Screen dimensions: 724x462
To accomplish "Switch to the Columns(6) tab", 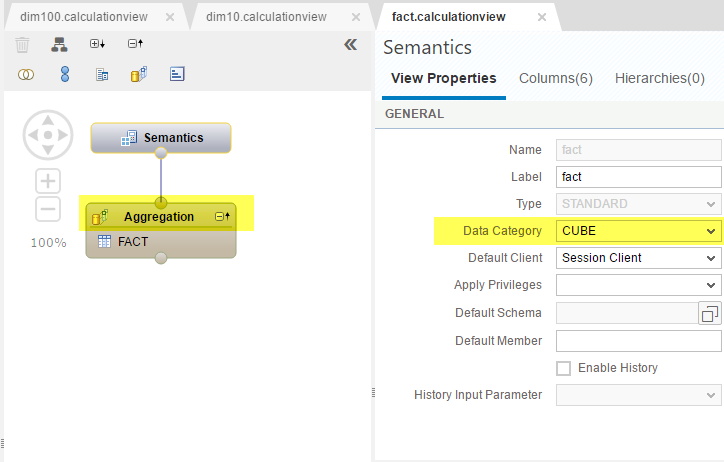I will point(555,78).
